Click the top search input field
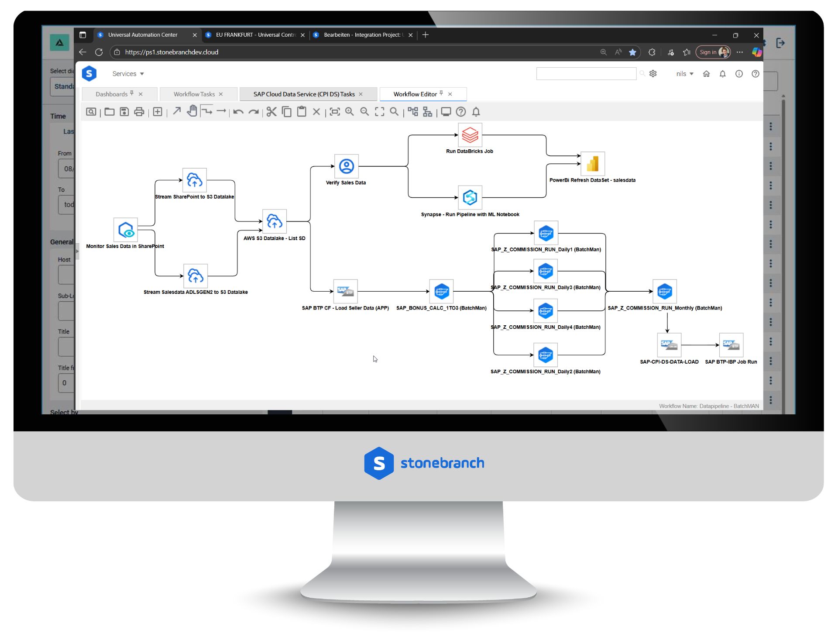 pos(586,74)
